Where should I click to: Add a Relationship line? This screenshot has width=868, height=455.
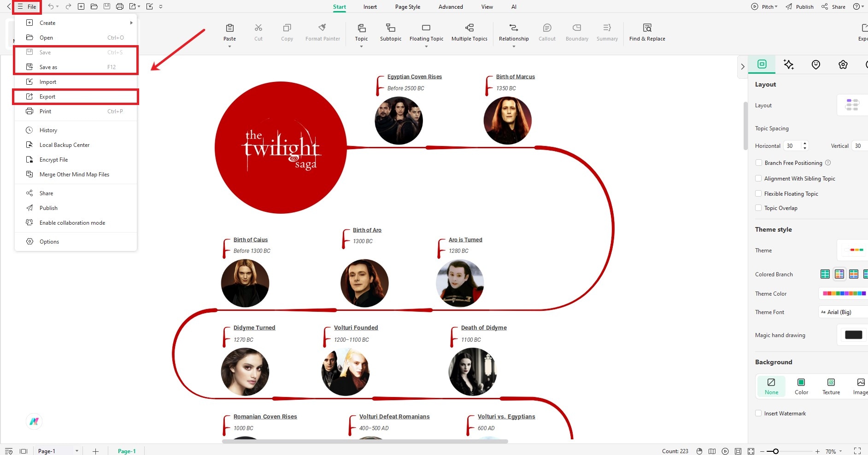coord(514,32)
